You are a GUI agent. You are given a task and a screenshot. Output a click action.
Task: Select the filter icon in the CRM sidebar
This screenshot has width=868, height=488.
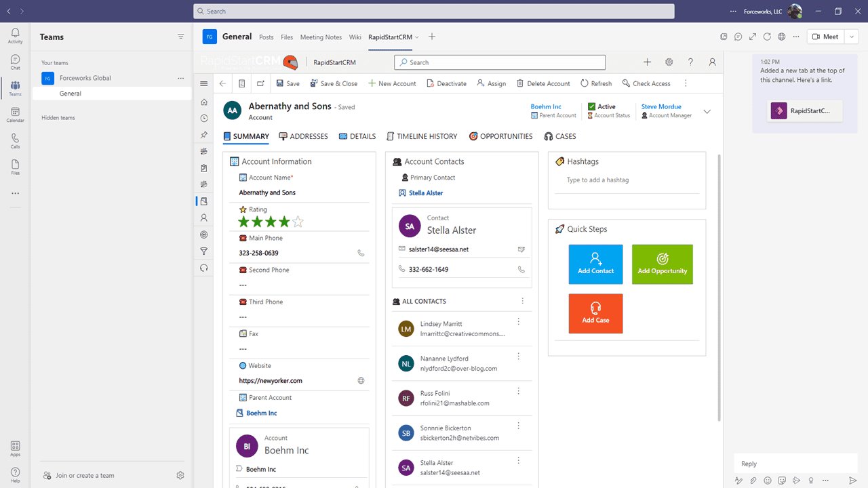(x=203, y=250)
